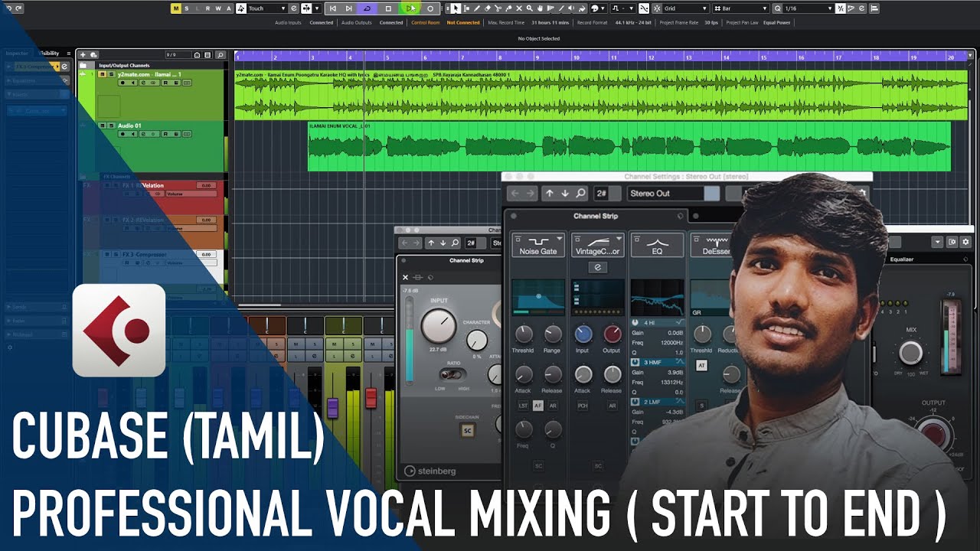980x551 pixels.
Task: Select the Range Selection tool
Action: 466,8
